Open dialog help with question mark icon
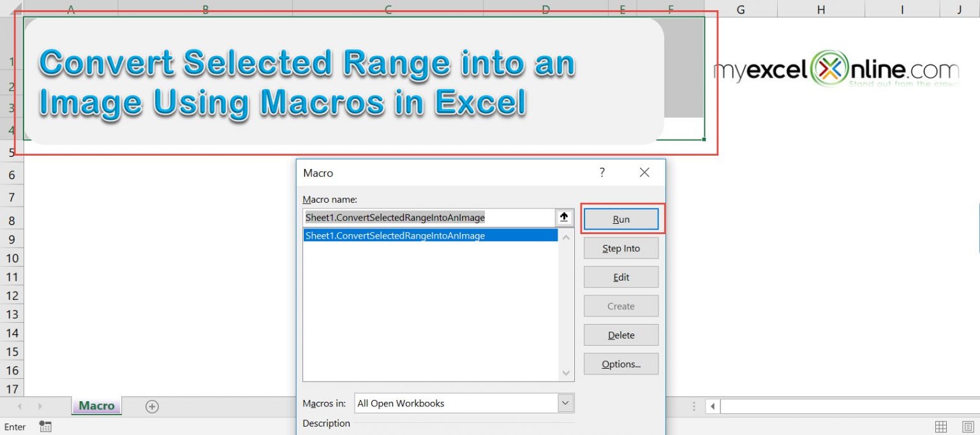Viewport: 980px width, 435px height. 601,172
